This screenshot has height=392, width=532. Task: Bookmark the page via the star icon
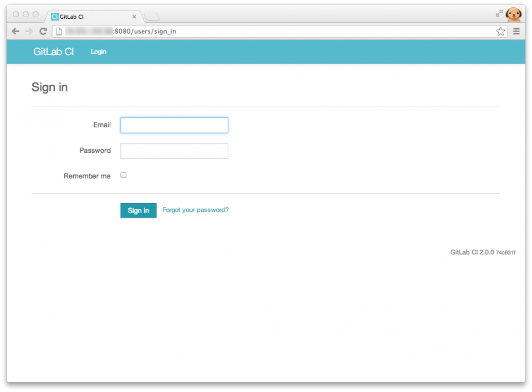(500, 31)
